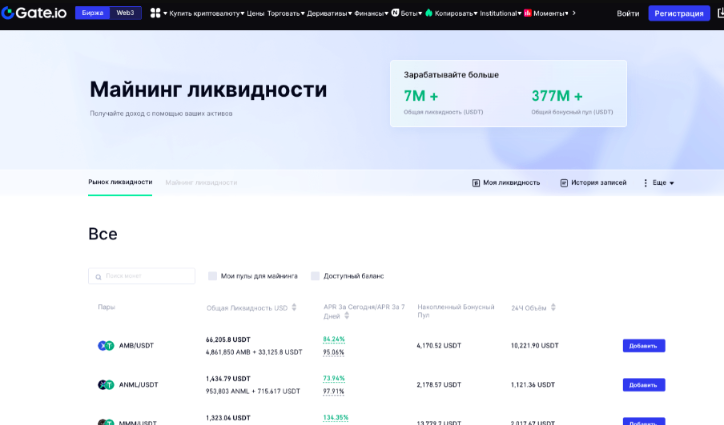This screenshot has width=724, height=425.
Task: Select Майнинг ликвидности tab
Action: click(201, 182)
